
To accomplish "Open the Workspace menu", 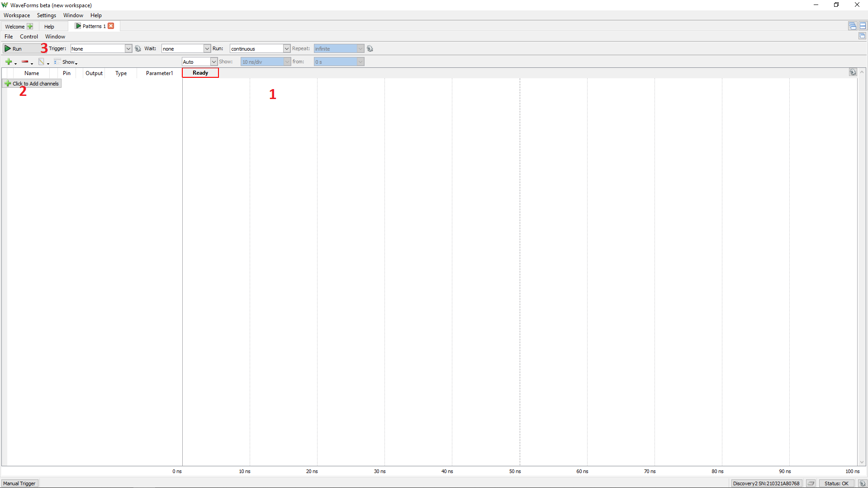I will click(17, 15).
